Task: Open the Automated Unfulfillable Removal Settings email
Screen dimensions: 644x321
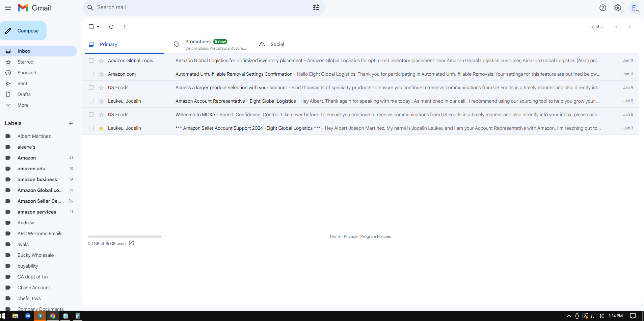Action: (x=360, y=74)
